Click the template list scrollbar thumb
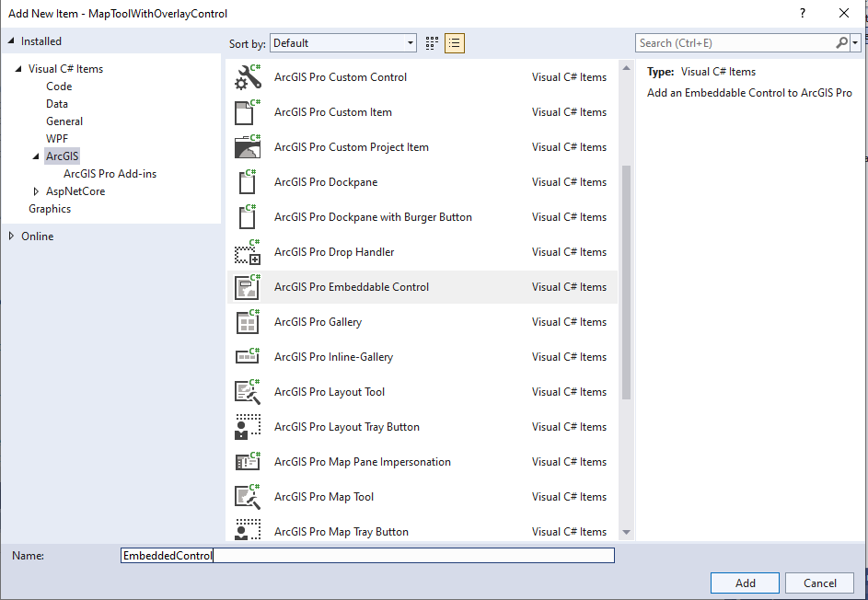Image resolution: width=868 pixels, height=600 pixels. (x=626, y=283)
